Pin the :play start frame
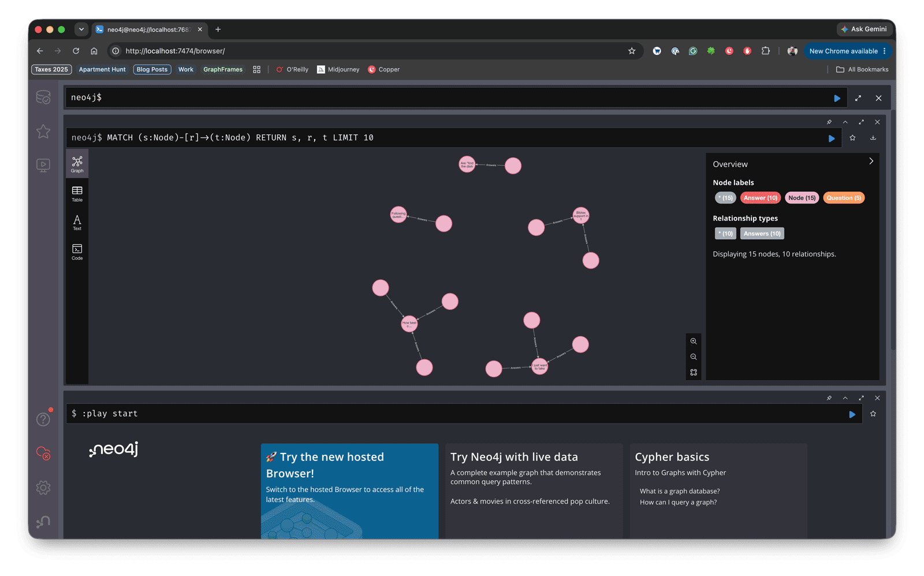Viewport: 924px width, 576px height. [x=829, y=398]
